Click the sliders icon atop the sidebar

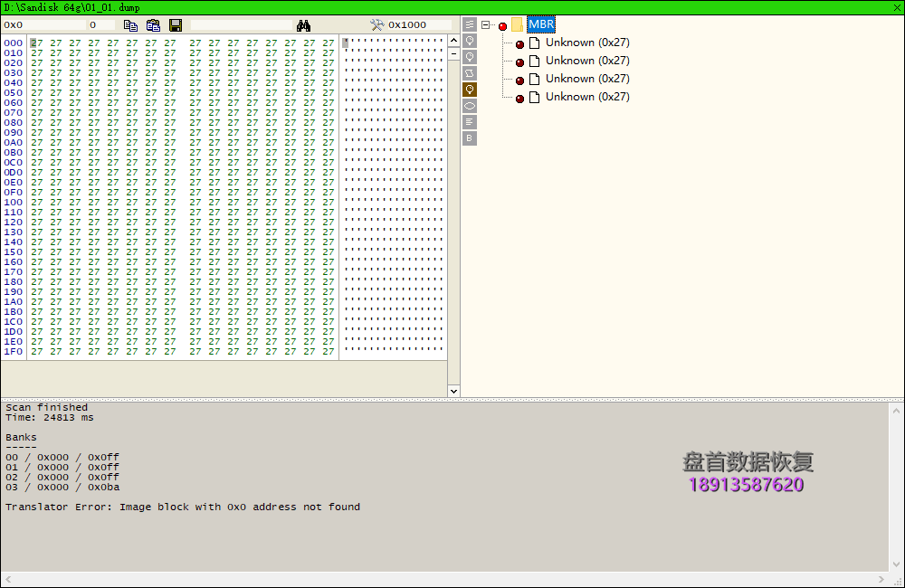470,24
